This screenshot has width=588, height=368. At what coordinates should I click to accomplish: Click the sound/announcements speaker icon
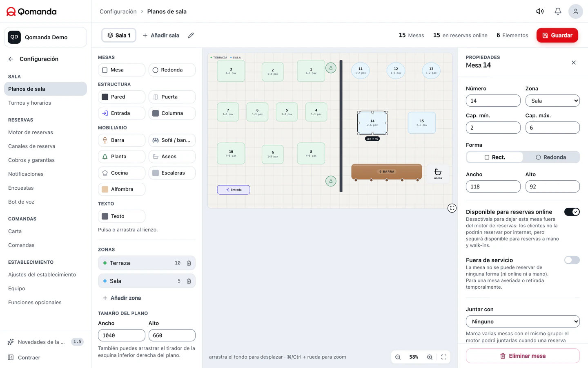point(540,11)
